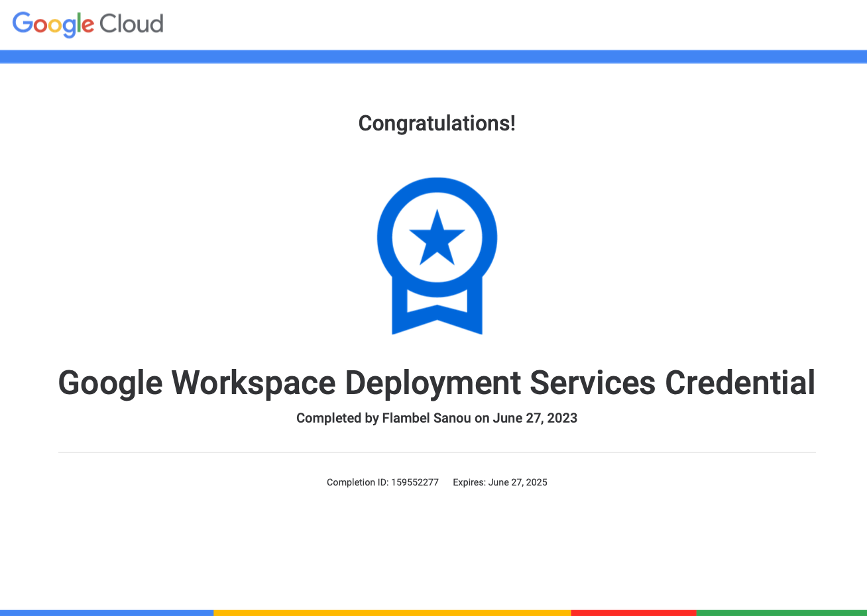Click the multicolored 'Google' word in the logo
Viewport: 867px width, 616px height.
coord(53,24)
